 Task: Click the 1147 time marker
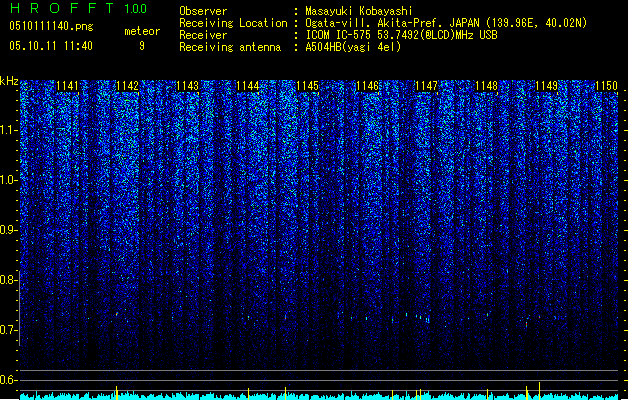point(426,86)
